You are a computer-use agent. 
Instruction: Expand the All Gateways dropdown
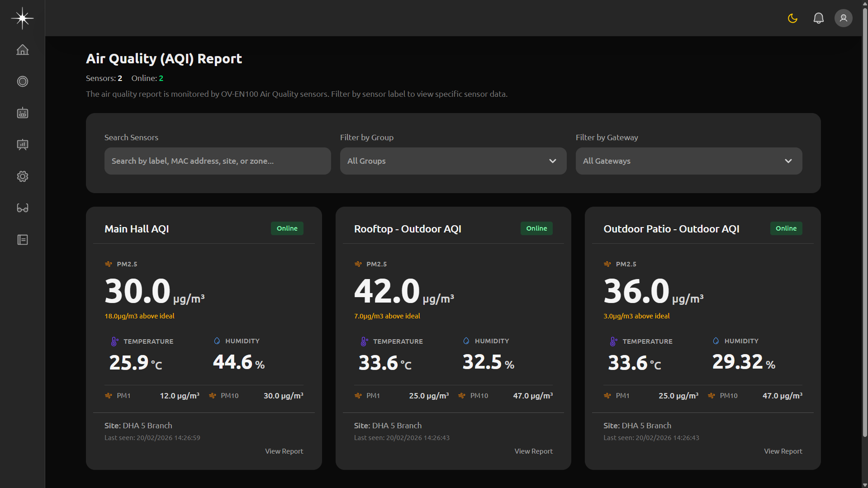point(688,161)
